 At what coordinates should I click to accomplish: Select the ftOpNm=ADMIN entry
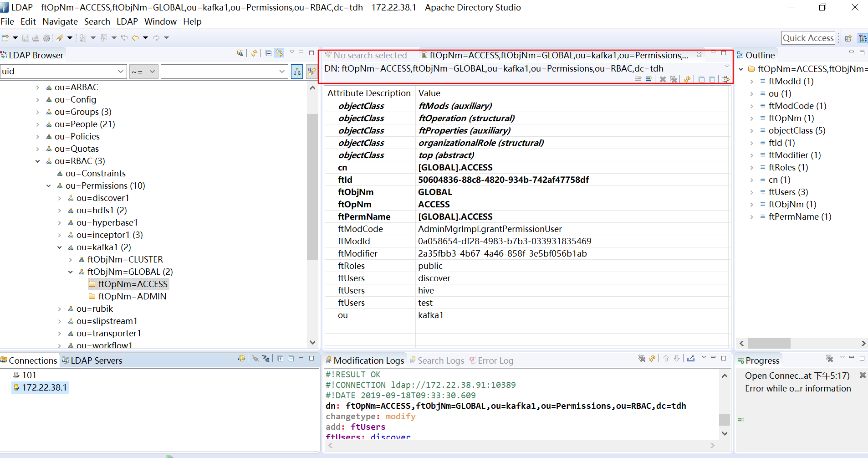pos(132,296)
